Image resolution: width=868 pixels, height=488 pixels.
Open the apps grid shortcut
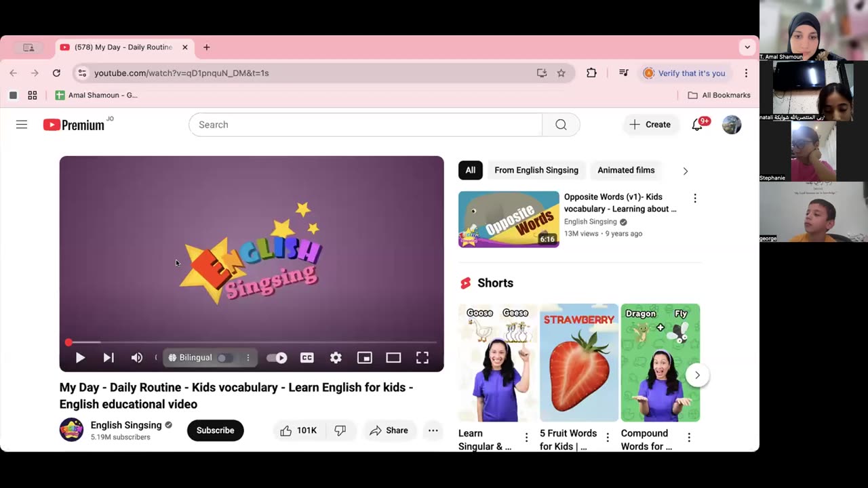point(32,96)
